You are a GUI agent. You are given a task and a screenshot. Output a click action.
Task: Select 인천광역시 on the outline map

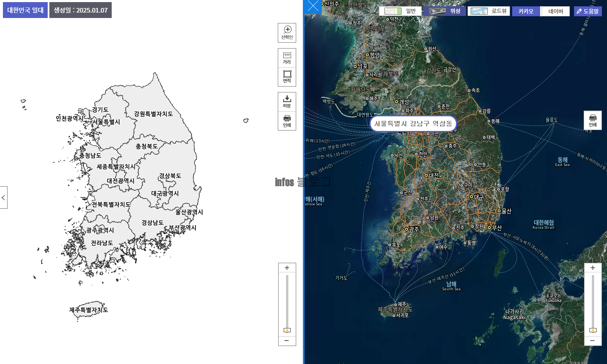[70, 118]
